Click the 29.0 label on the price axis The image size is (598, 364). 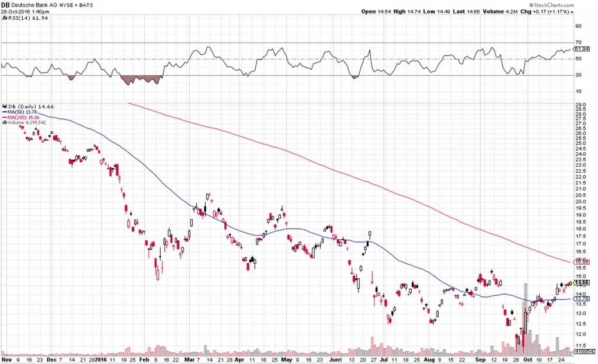(580, 104)
